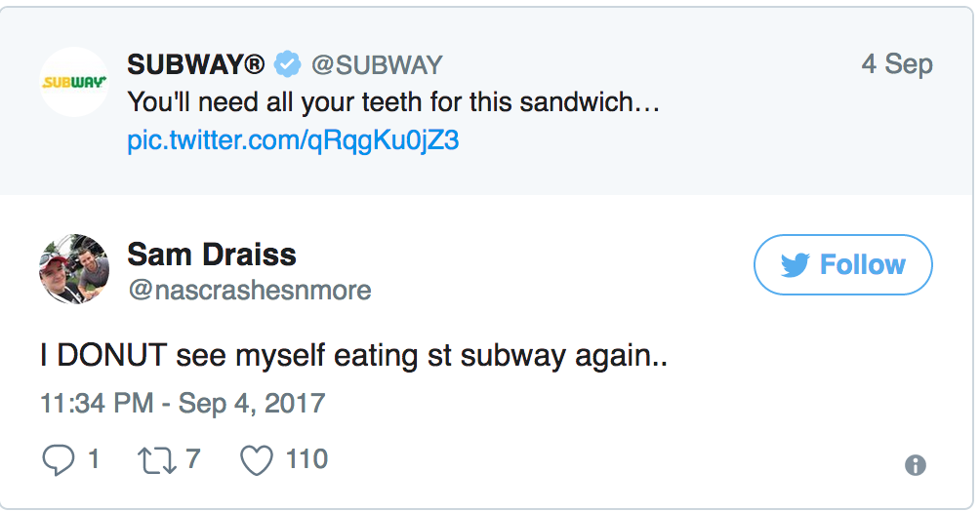
Task: Click the Sam Draiss display name
Action: pyautogui.click(x=211, y=255)
